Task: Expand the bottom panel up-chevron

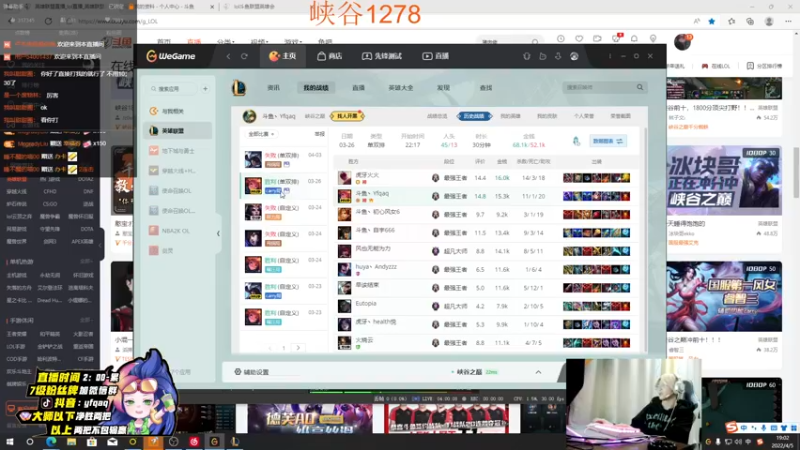Action: pyautogui.click(x=538, y=372)
